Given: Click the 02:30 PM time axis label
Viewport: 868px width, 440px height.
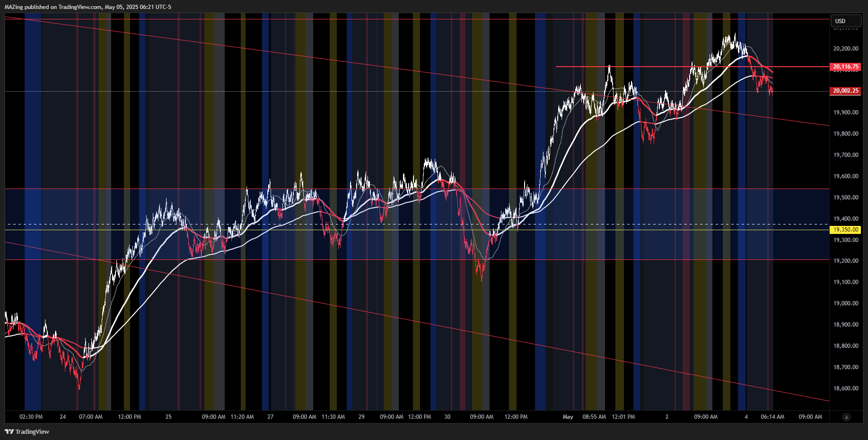Looking at the screenshot, I should click(x=31, y=417).
